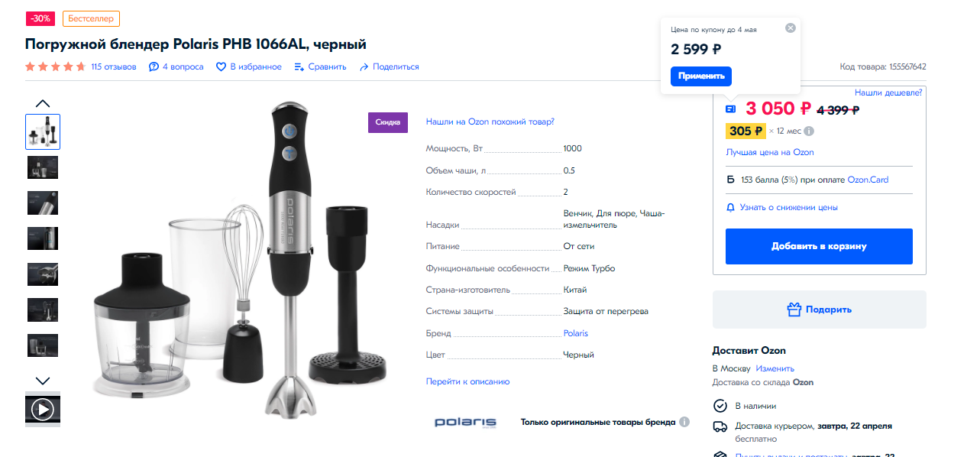The height and width of the screenshot is (457, 980).
Task: Open the questions speech-bubble icon
Action: [154, 67]
